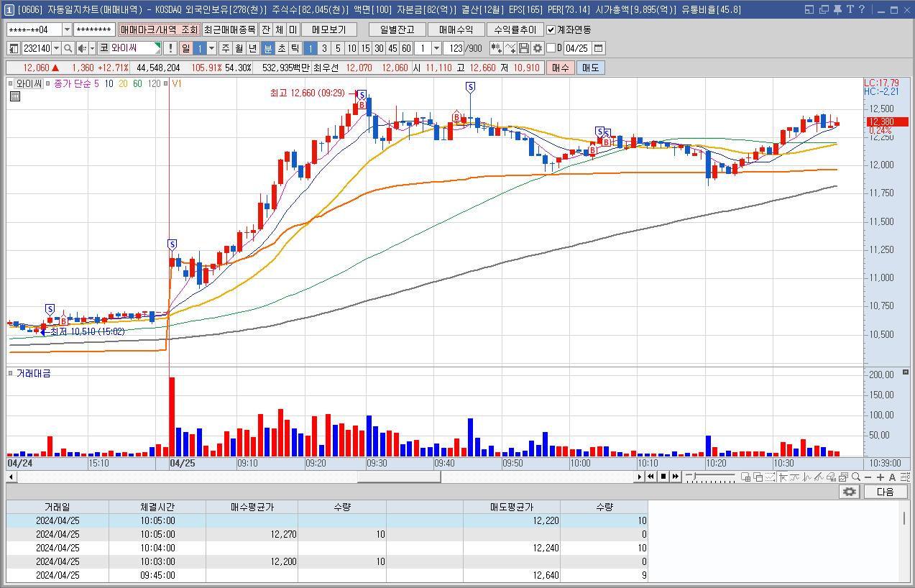The width and height of the screenshot is (915, 588).
Task: Toggle 계좌연동 checkbox
Action: (x=551, y=29)
